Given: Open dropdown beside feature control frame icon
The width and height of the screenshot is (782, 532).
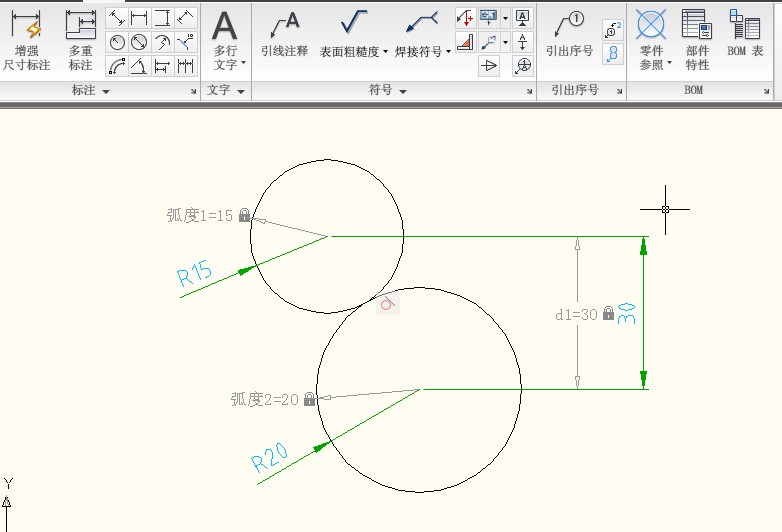Looking at the screenshot, I should pyautogui.click(x=505, y=18).
